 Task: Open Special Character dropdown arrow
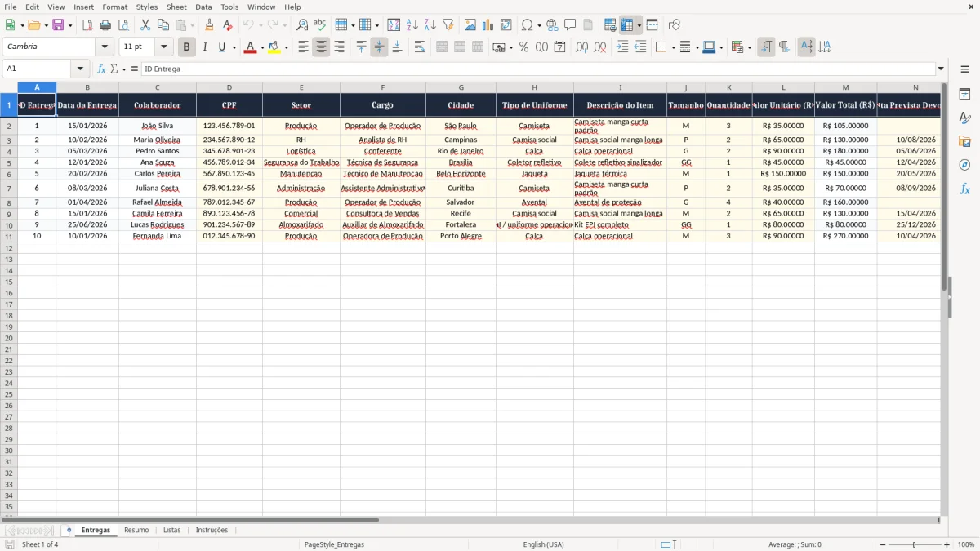539,25
